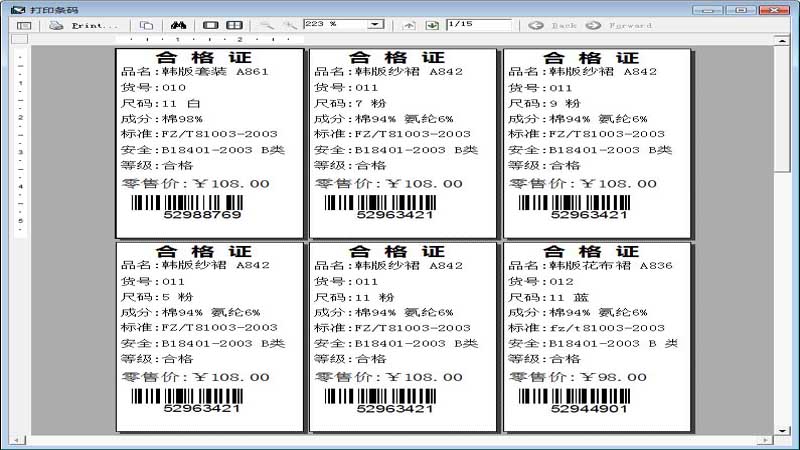Click size text 尺码:11 粉
The width and height of the screenshot is (800, 450).
click(x=354, y=297)
